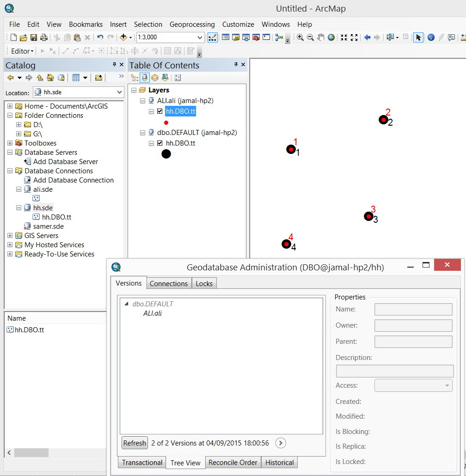Switch to the Historical tab
Viewport: 466px width, 476px height.
point(279,462)
